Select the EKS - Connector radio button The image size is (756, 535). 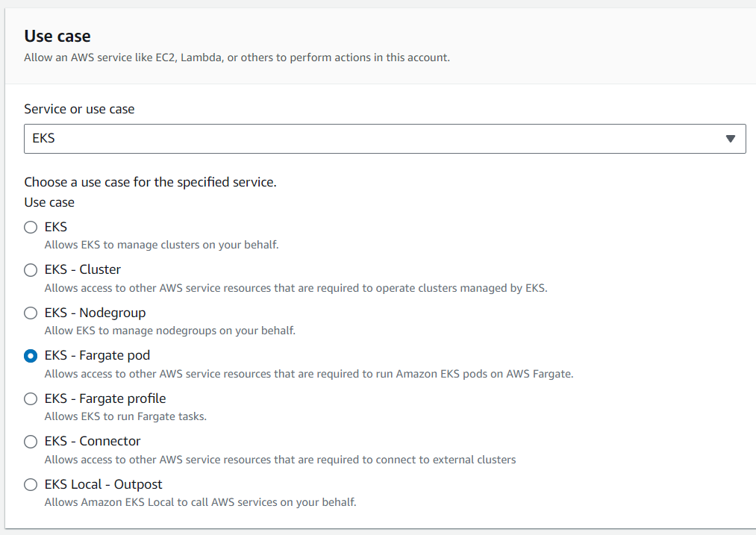pos(31,442)
